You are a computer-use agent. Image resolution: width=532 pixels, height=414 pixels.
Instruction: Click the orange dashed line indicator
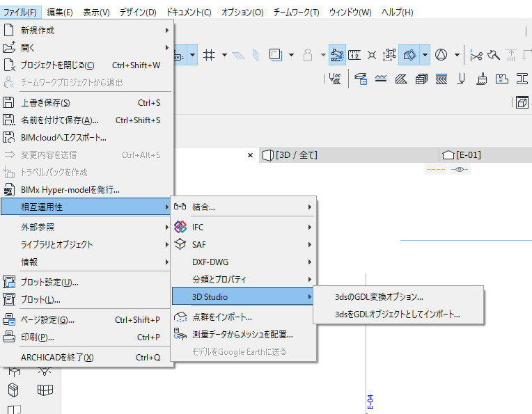(x=436, y=169)
